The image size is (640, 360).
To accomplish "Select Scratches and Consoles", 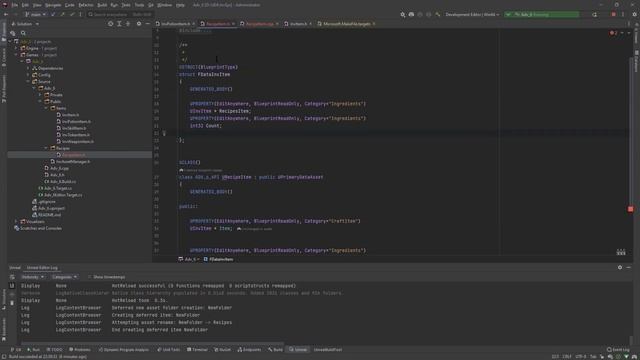I will [38, 228].
